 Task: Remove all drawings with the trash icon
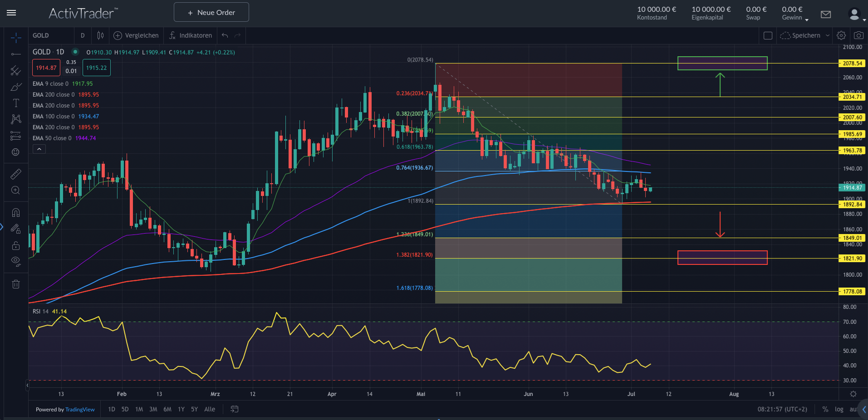16,283
